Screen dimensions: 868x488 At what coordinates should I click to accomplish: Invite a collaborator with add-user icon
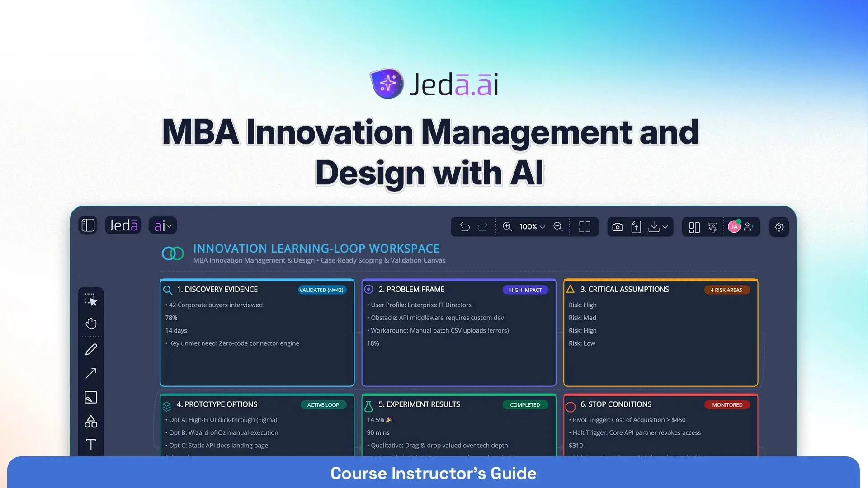(x=749, y=227)
